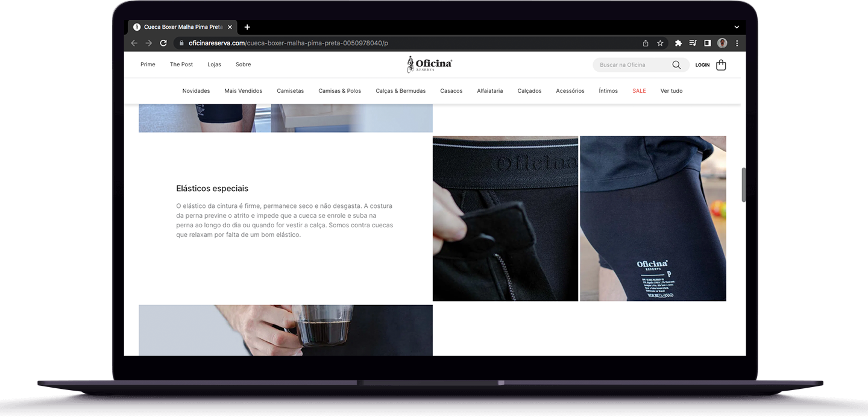868x419 pixels.
Task: Click the Elásticos especiais heading
Action: 212,189
